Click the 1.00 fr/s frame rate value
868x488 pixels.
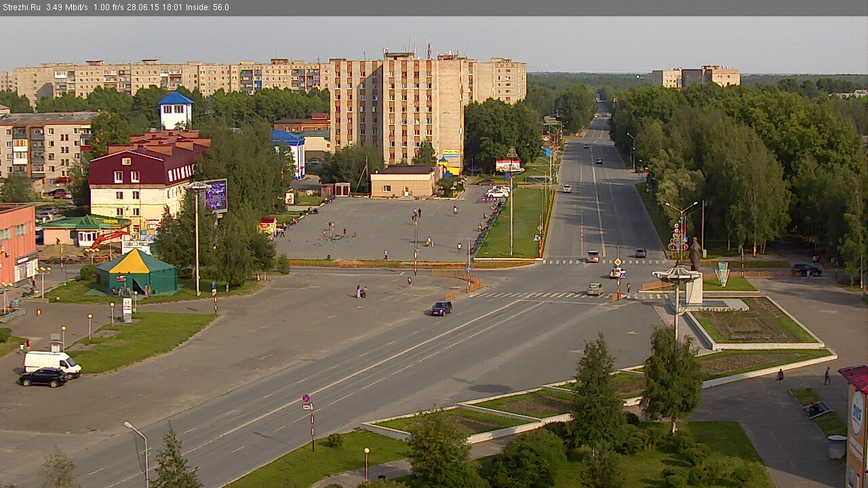tap(108, 7)
